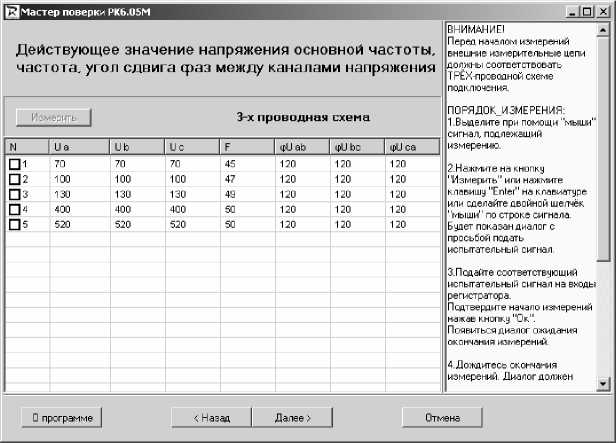This screenshot has height=443, width=616.
Task: Tick the checkbox for row 4
Action: pos(15,209)
